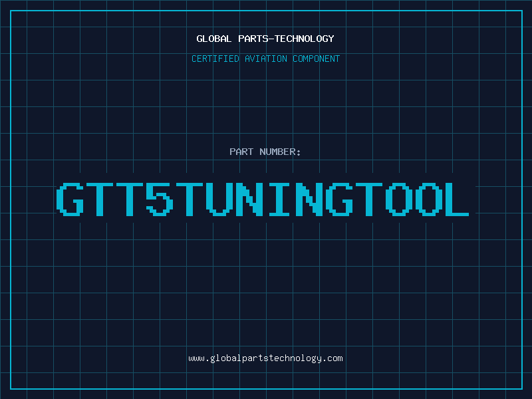Click the CERTIFIED AVIATION COMPONENT subtitle
532x399 pixels.
click(265, 59)
